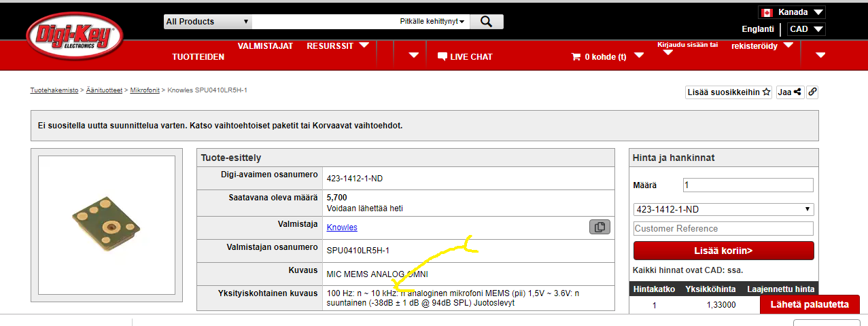Select the Englanti language link

[x=758, y=29]
